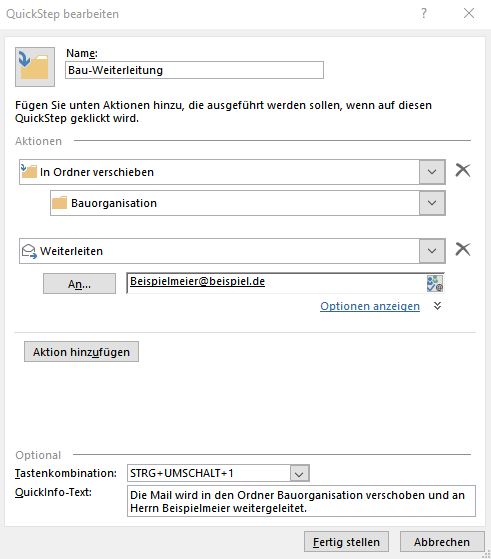The image size is (491, 559).
Task: Expand the Bauorganisation folder dropdown
Action: [x=432, y=203]
